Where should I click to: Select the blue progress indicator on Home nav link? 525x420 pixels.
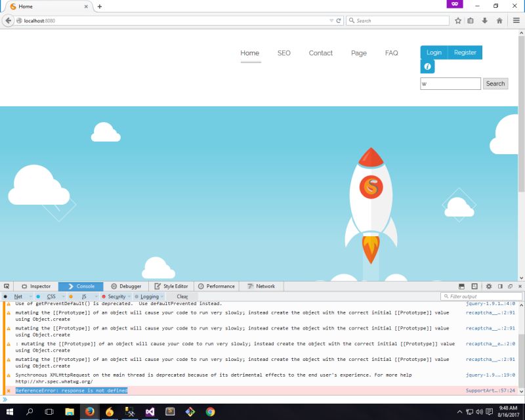tap(250, 61)
